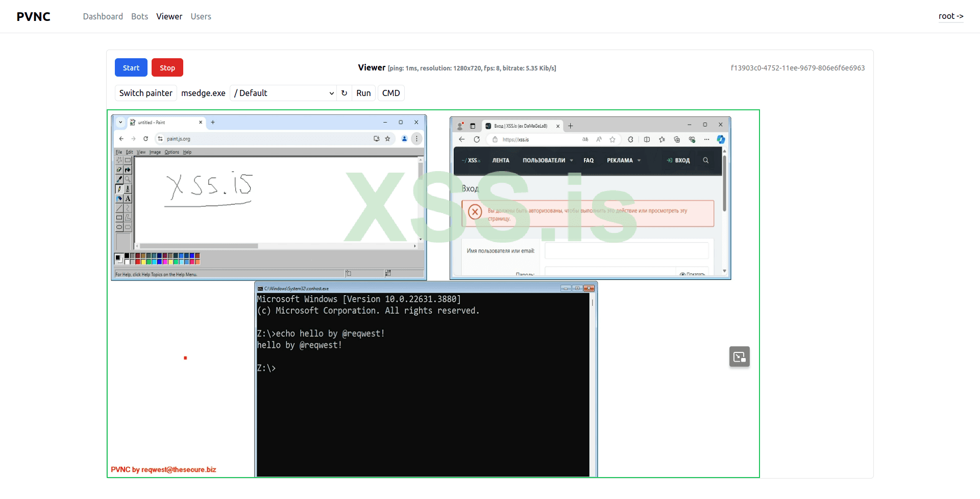This screenshot has height=499, width=980.
Task: Pick the yellow color swatch in the Paint palette
Action: [x=143, y=262]
